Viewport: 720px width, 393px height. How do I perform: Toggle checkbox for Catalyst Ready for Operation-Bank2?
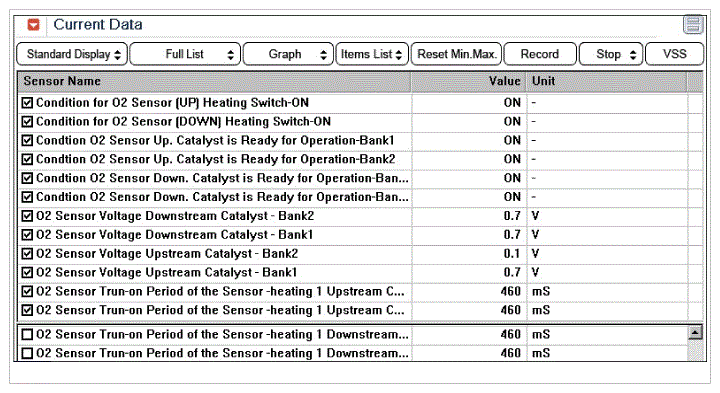(x=27, y=159)
